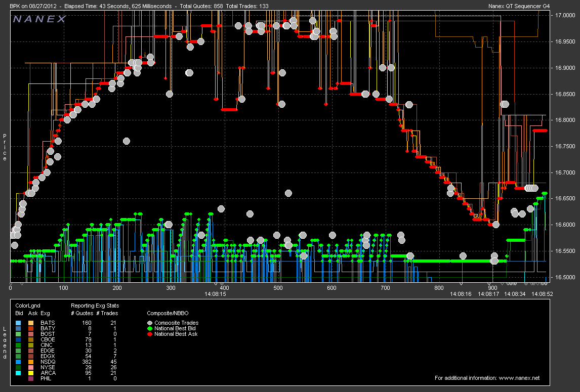Click the 'BATS' exchange name
This screenshot has height=392, width=580.
[48, 323]
